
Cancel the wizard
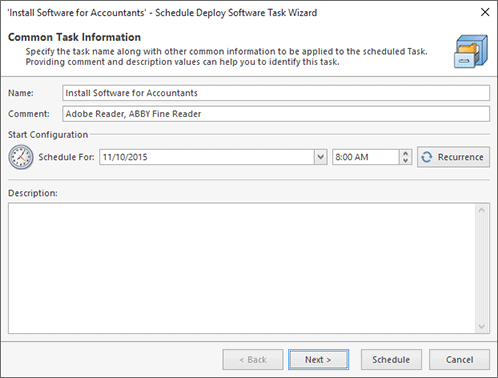[459, 360]
